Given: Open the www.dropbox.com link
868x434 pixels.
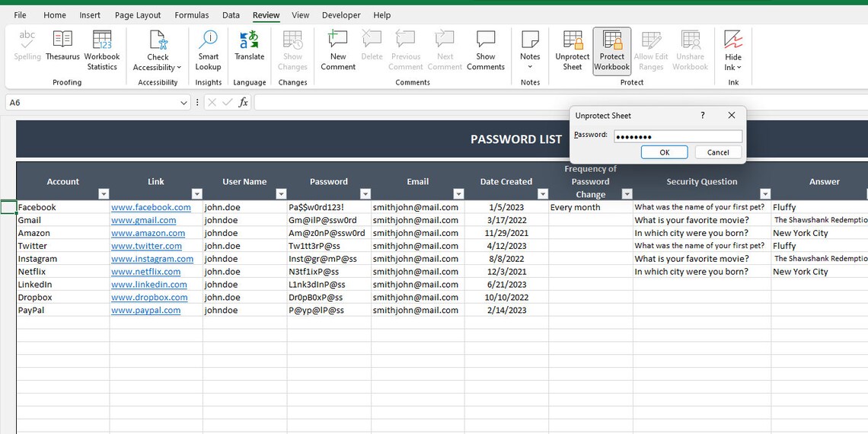Looking at the screenshot, I should [x=149, y=297].
